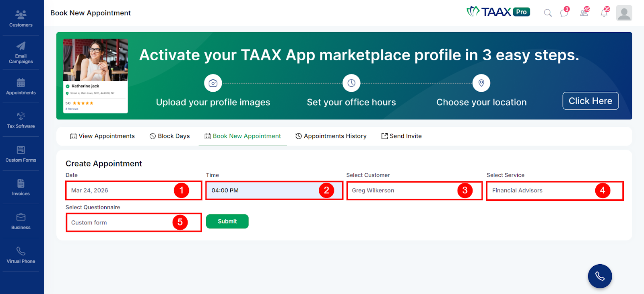Open Select Questionnaire dropdown with Custom form
Screen dimensions: 644x294
pos(134,222)
